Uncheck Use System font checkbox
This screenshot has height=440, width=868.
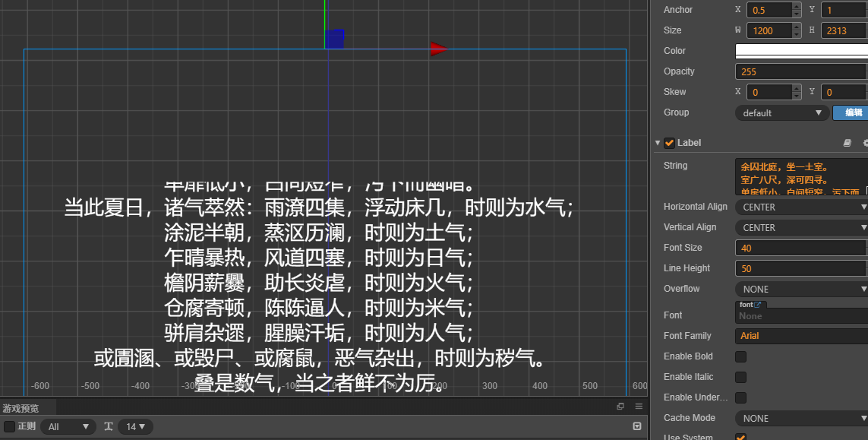point(740,437)
